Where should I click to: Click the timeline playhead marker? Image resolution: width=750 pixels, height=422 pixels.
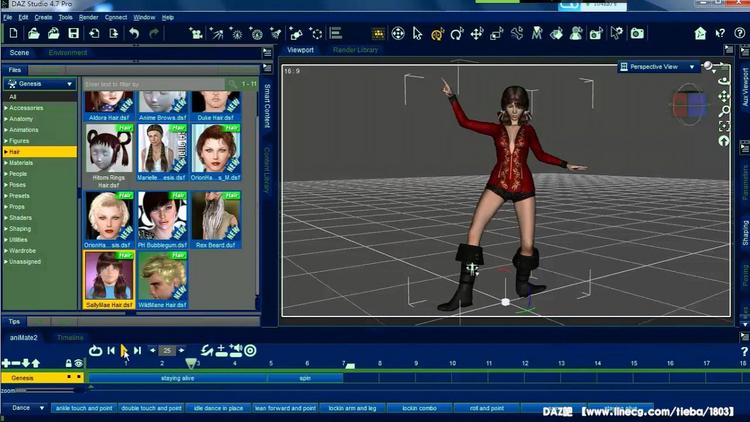[x=191, y=364]
